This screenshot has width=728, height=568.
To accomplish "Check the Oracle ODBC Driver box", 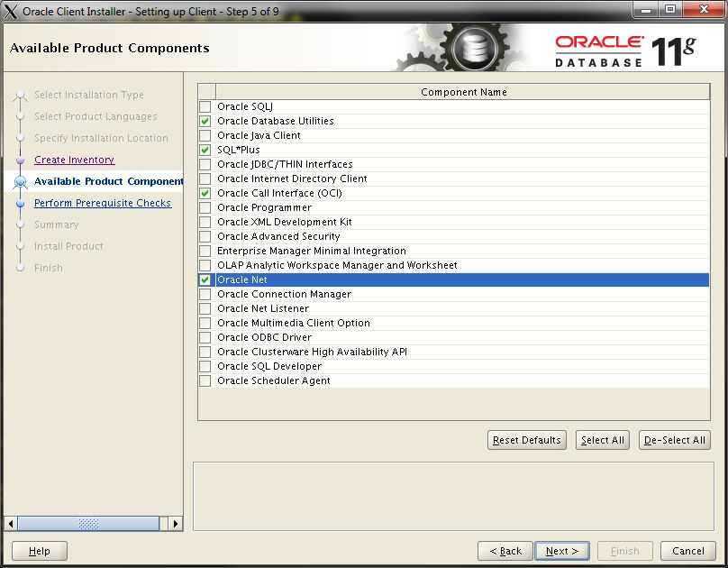I will [x=205, y=337].
